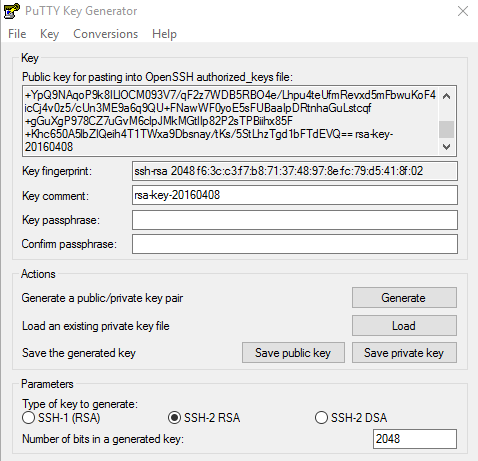Click the number of bits field
This screenshot has width=478, height=461.
pyautogui.click(x=415, y=439)
